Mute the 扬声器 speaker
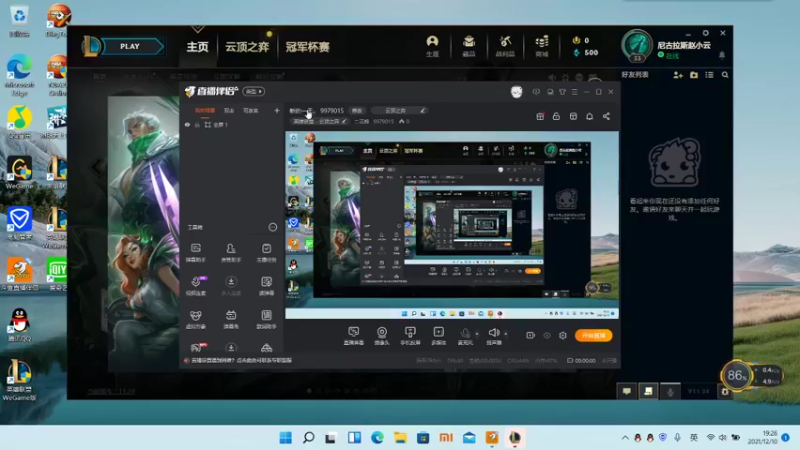 click(x=493, y=336)
